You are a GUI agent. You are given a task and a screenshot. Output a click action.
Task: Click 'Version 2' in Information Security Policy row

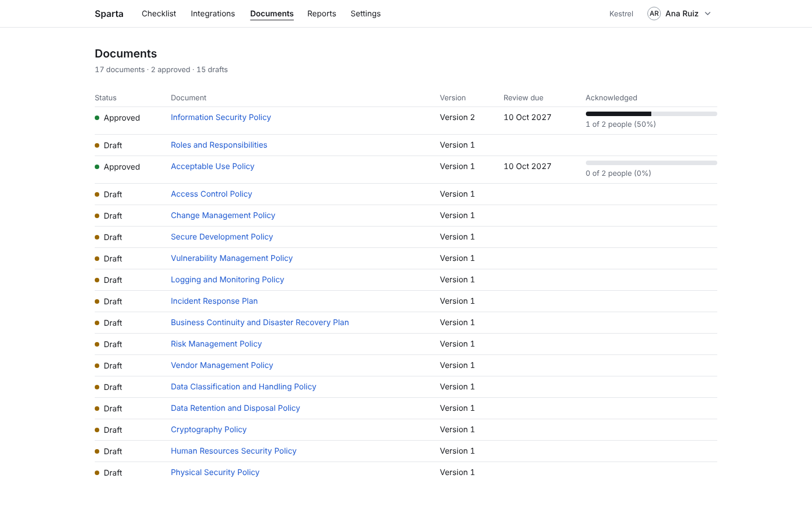tap(457, 117)
